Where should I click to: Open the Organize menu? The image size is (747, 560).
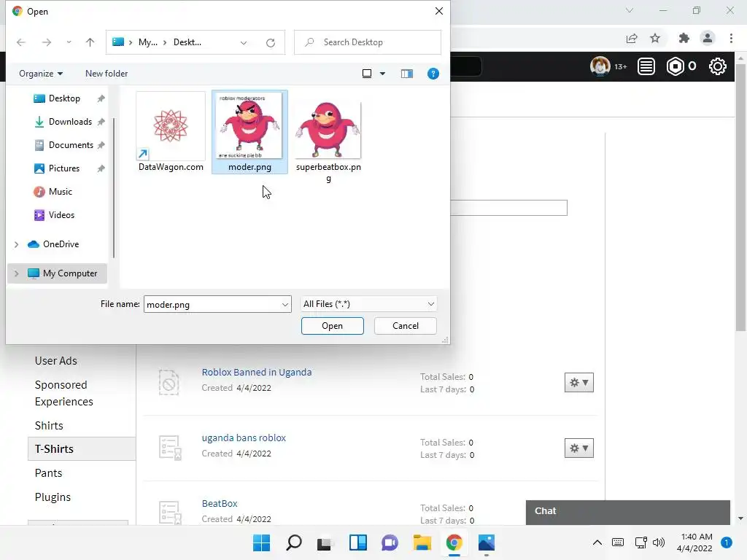(41, 74)
